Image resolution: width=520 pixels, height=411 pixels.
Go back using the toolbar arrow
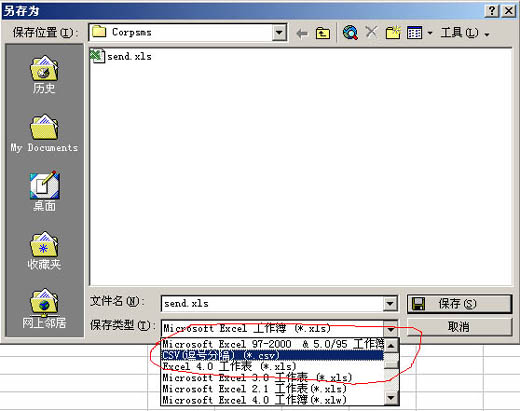coord(302,33)
